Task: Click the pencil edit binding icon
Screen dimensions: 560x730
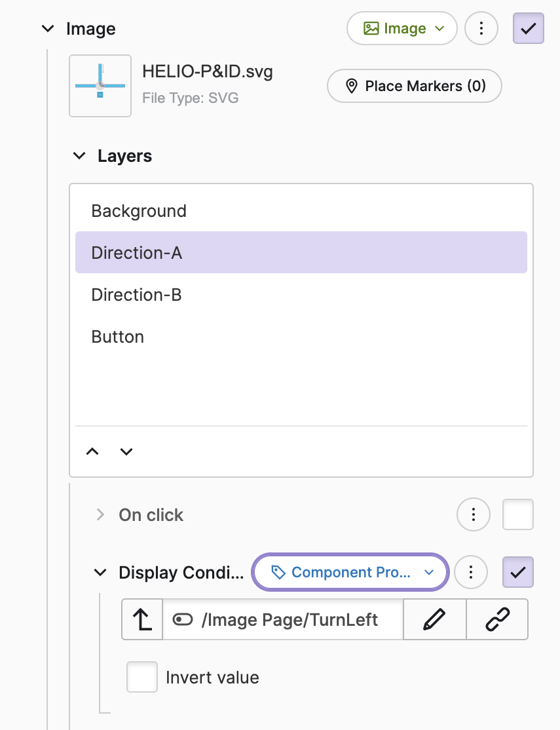Action: click(x=434, y=619)
